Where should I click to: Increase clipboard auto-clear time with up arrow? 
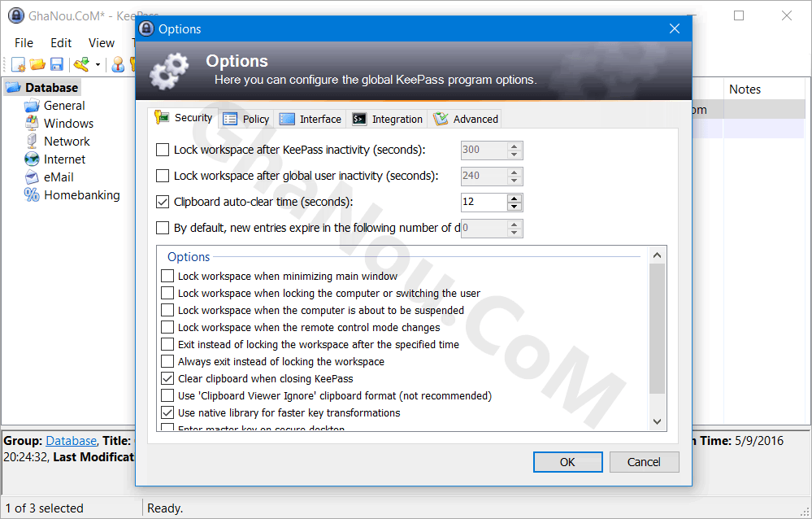click(x=515, y=198)
